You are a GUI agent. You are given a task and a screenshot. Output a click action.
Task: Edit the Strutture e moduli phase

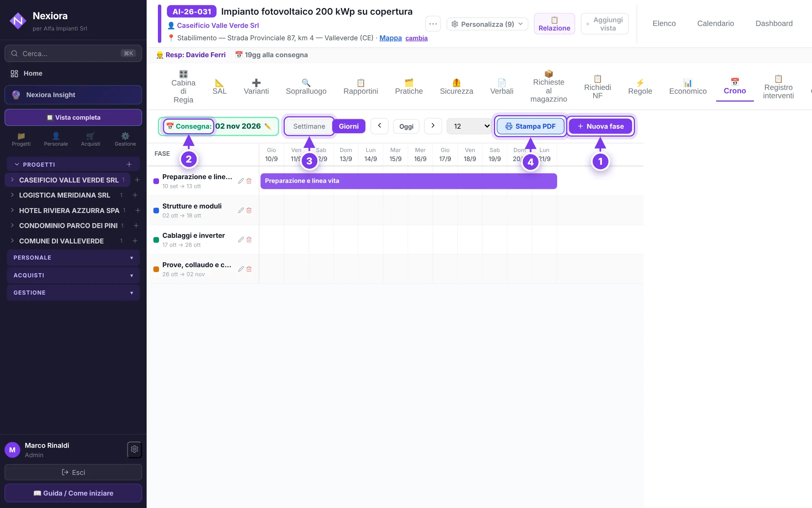click(x=241, y=210)
